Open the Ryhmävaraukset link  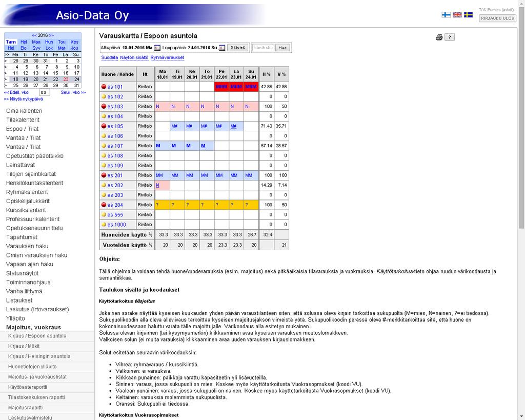tap(167, 57)
